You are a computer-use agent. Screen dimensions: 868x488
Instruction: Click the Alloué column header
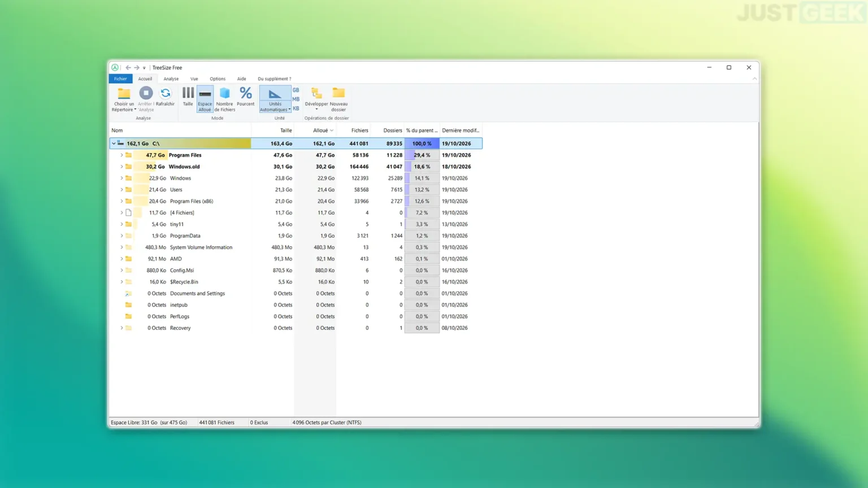315,130
